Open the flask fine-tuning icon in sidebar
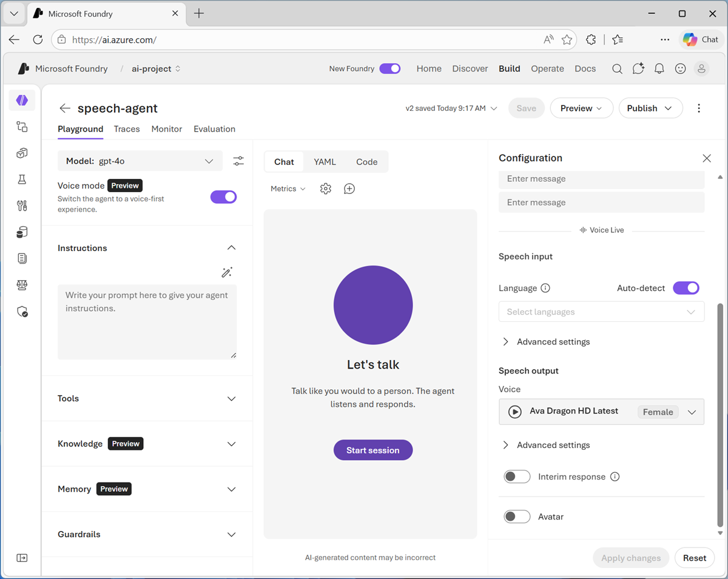This screenshot has height=579, width=728. point(22,179)
